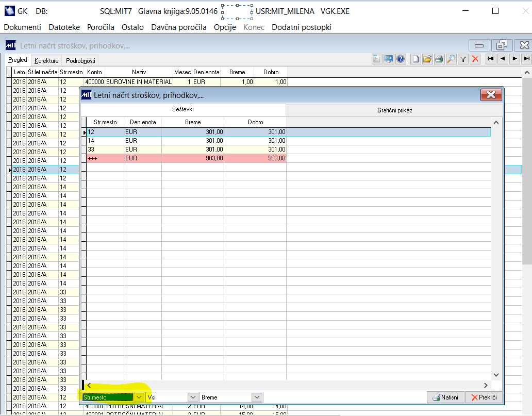Create a new record with blank page icon

click(x=415, y=59)
